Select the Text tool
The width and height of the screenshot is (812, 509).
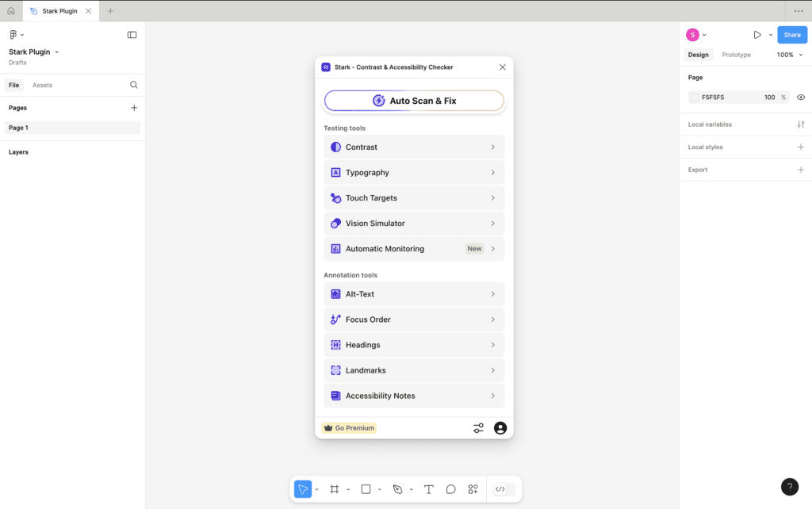pos(429,489)
